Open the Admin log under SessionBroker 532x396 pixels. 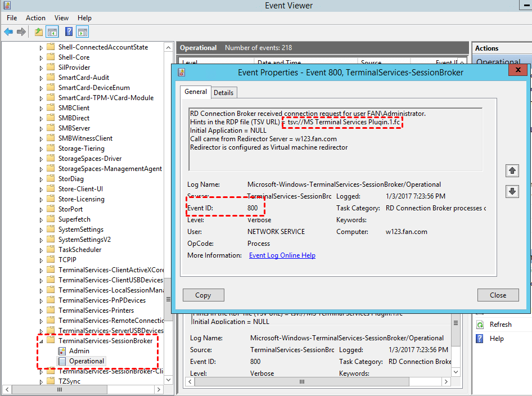[x=79, y=351]
